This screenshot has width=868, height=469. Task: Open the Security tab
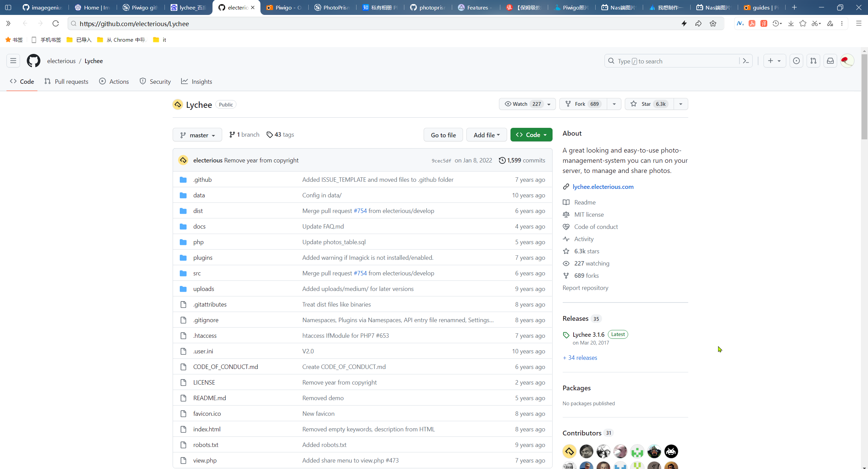[x=155, y=81]
